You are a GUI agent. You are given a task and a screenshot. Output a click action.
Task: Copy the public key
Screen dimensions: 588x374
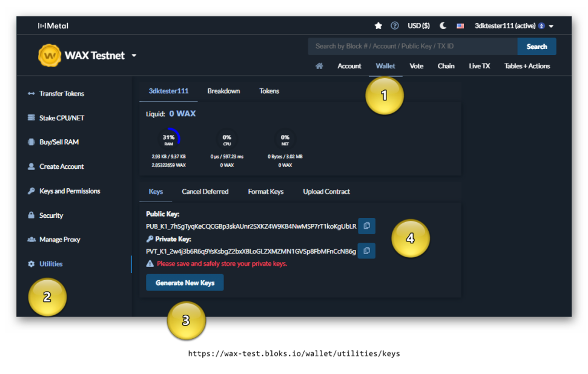tap(367, 226)
